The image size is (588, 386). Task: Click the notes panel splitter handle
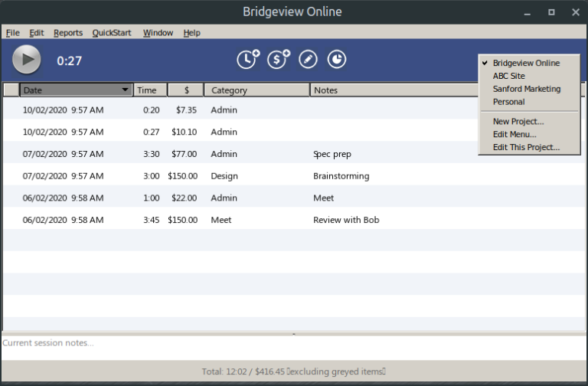pyautogui.click(x=294, y=334)
